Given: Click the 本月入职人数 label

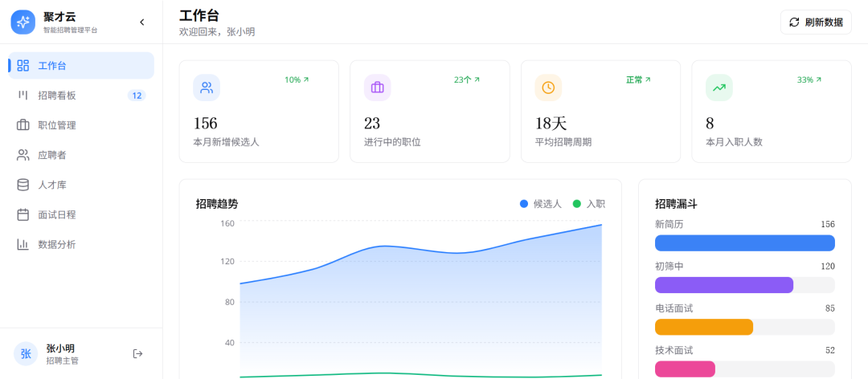Looking at the screenshot, I should 734,142.
